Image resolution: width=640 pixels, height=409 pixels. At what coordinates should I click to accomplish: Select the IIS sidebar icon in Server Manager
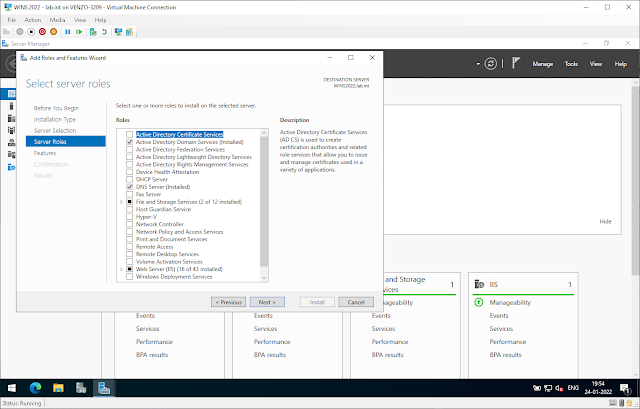(11, 167)
